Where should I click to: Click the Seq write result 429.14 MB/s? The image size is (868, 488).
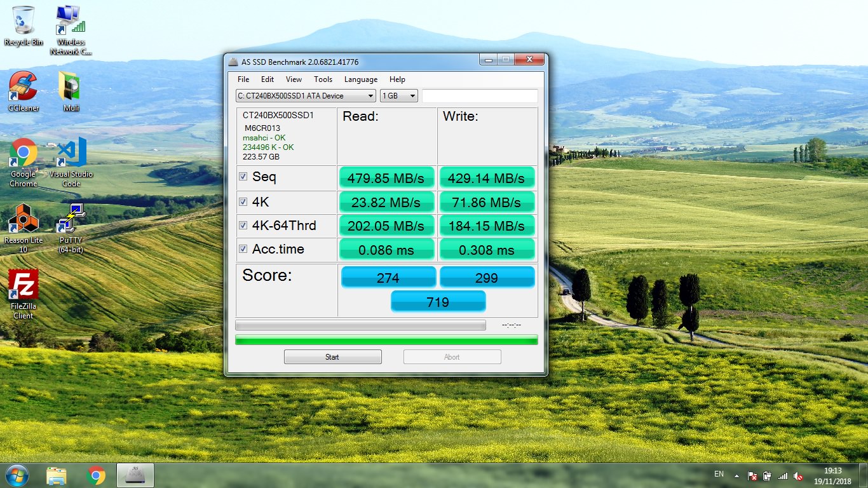point(487,179)
